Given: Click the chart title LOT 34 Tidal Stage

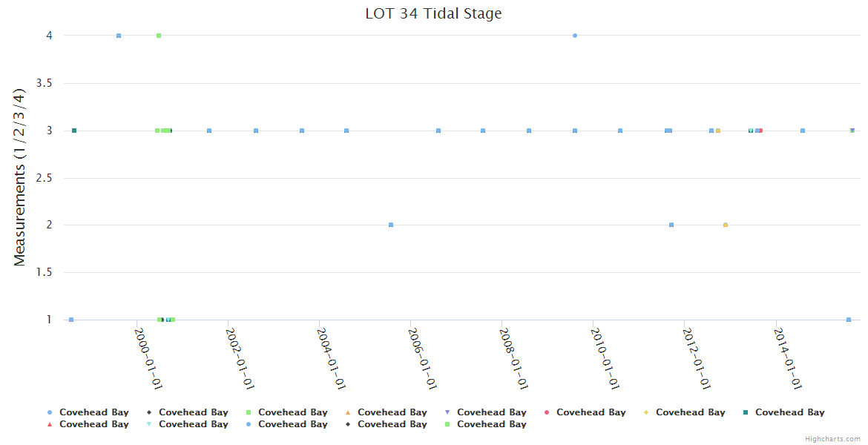Looking at the screenshot, I should (433, 13).
